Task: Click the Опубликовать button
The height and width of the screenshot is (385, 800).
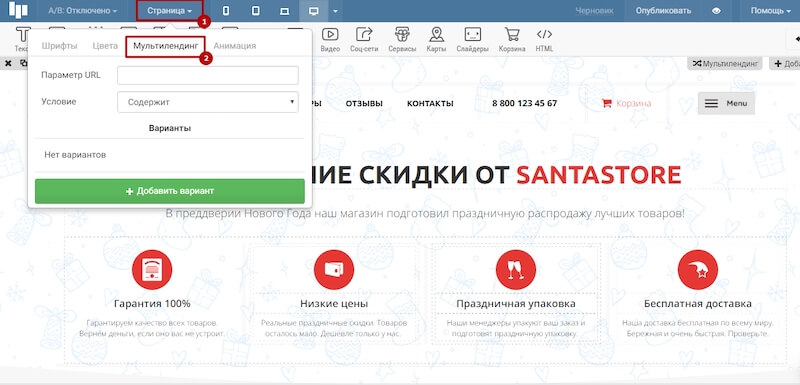Action: pyautogui.click(x=663, y=11)
